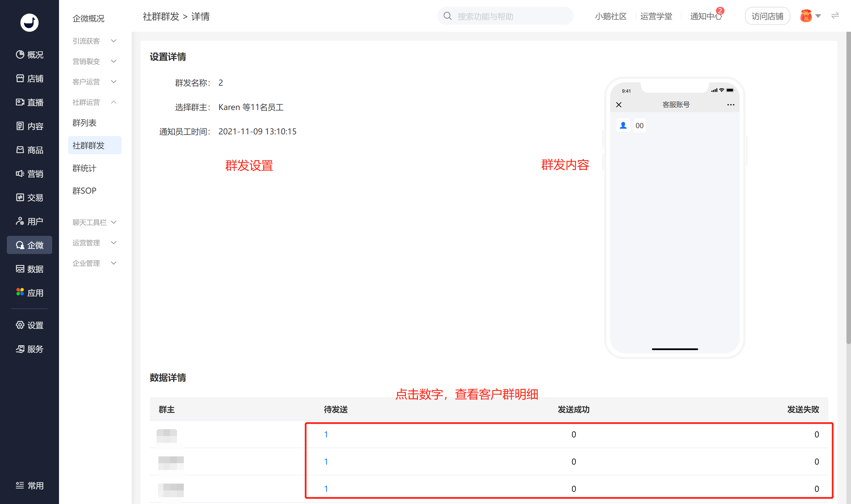Open the account avatar dropdown
The image size is (851, 504).
point(810,16)
